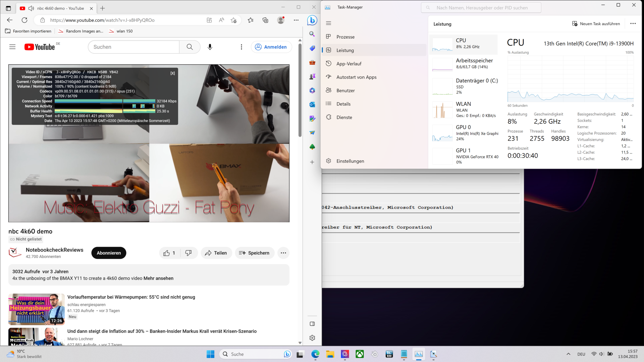Open Edge collections icon

[x=265, y=20]
